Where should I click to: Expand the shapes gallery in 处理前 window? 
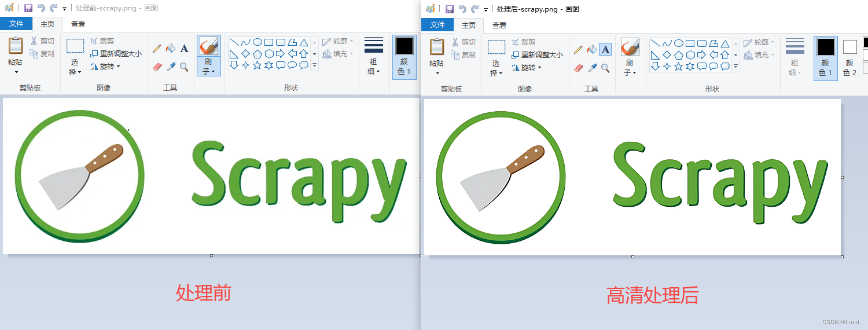[315, 65]
